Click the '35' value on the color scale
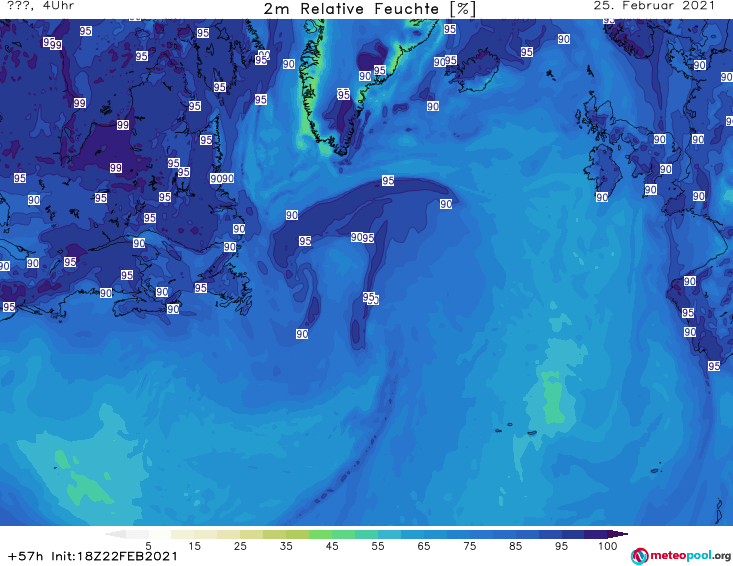 [286, 546]
